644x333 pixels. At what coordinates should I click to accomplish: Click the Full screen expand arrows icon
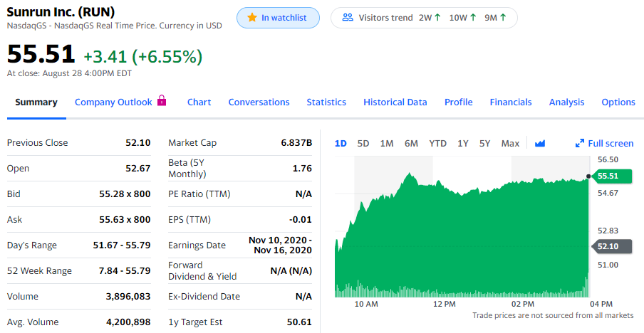[x=580, y=143]
